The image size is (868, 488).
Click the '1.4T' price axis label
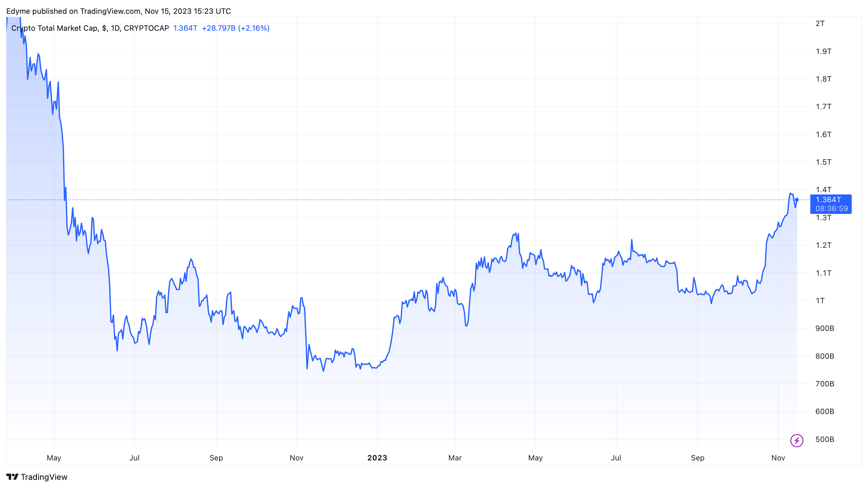[824, 189]
